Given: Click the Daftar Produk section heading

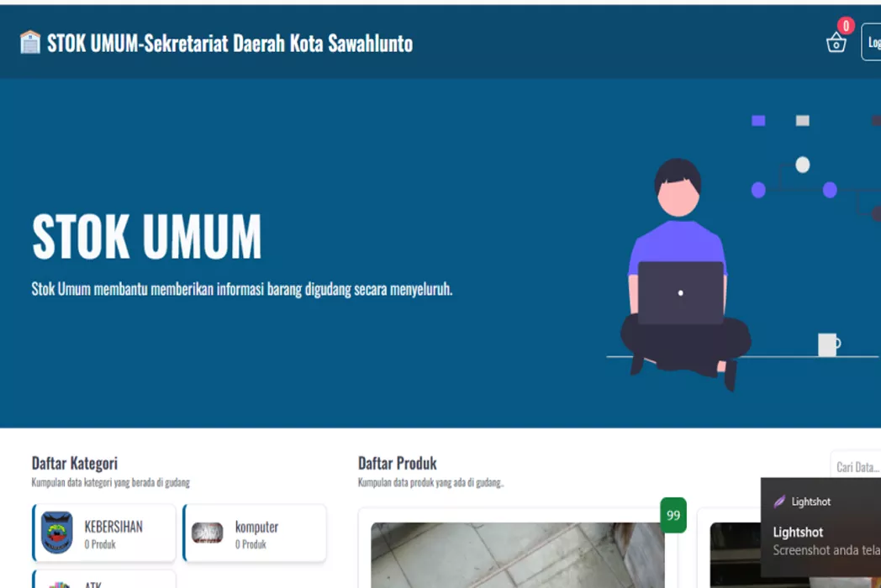Looking at the screenshot, I should [x=398, y=464].
